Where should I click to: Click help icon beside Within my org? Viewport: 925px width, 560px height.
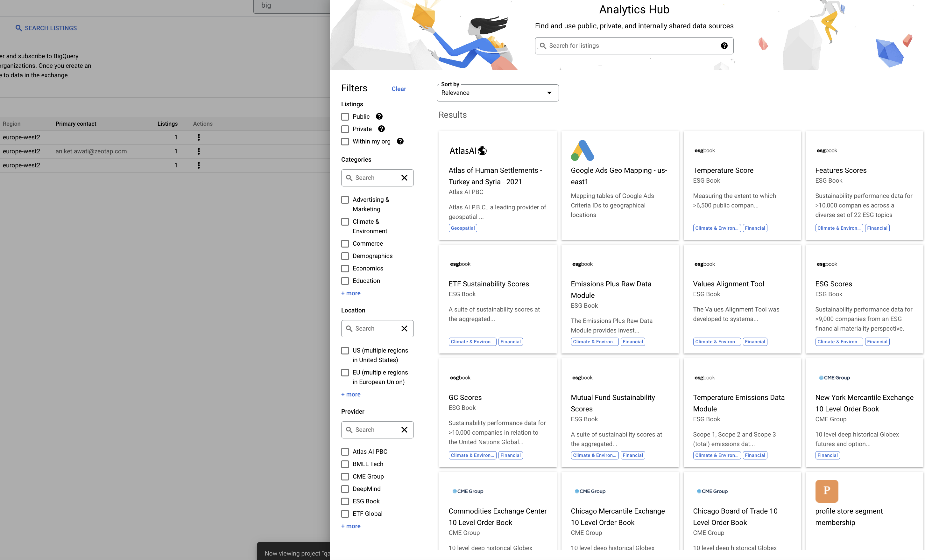400,141
